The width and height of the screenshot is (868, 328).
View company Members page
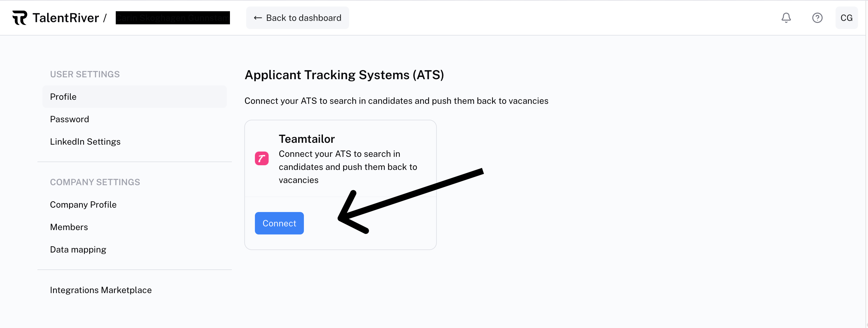click(x=69, y=227)
